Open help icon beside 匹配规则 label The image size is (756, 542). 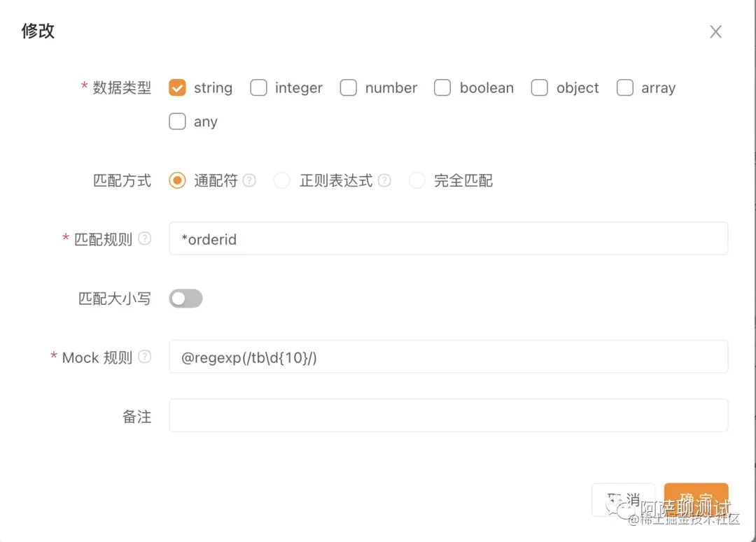145,238
